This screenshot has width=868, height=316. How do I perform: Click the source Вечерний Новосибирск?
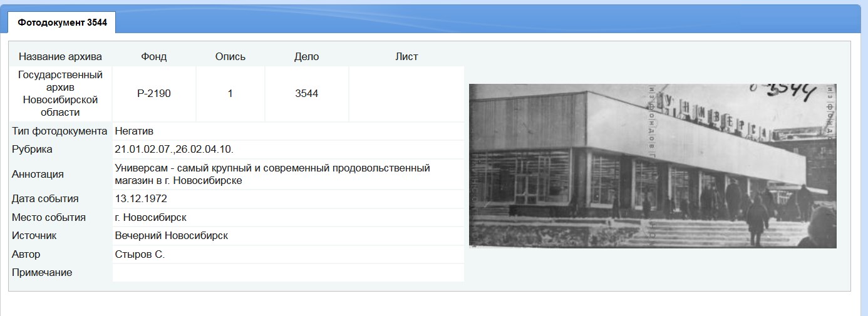click(172, 235)
